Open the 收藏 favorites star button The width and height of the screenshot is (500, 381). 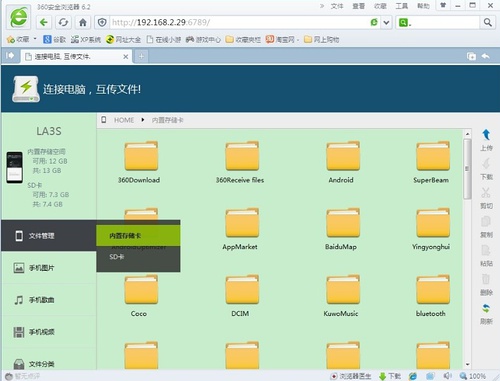pos(18,39)
